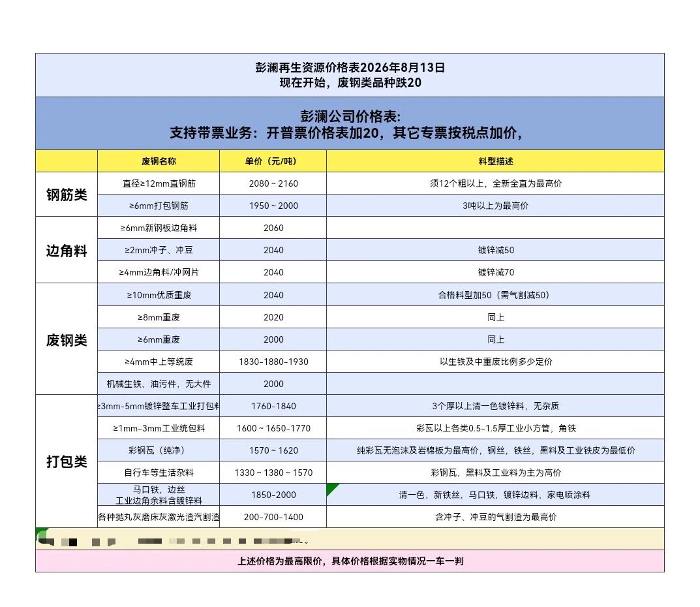Screen dimensions: 700x607
Task: Click the price 2080 ~ 2160
Action: (273, 183)
